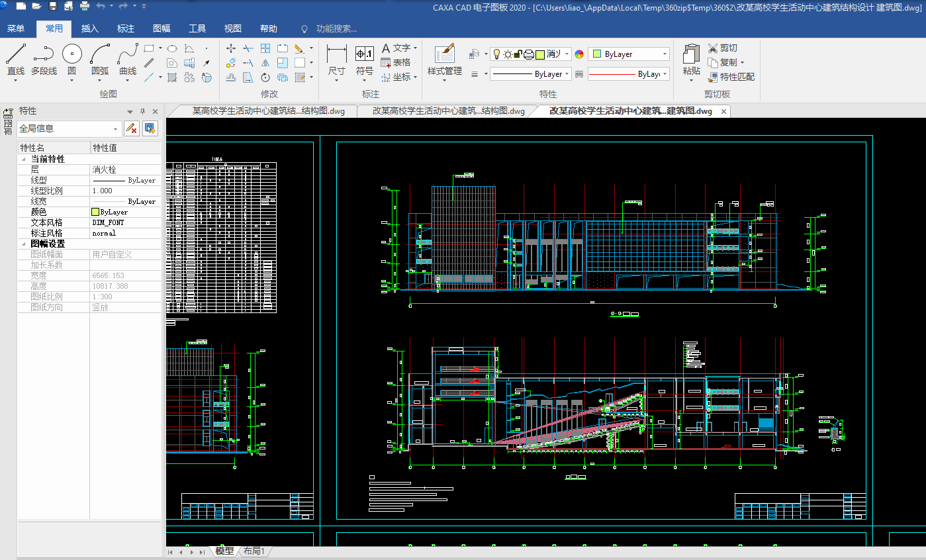
Task: Switch to the 标注 ribbon tab
Action: pos(126,28)
